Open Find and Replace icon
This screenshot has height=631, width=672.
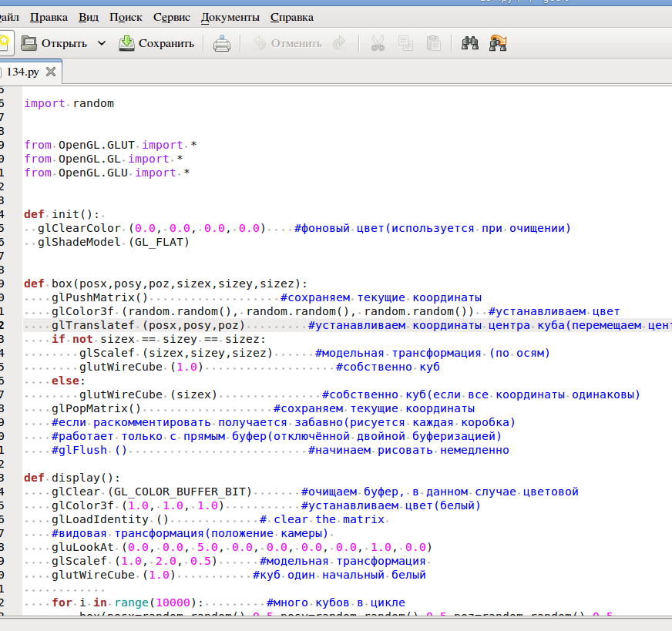[x=498, y=43]
